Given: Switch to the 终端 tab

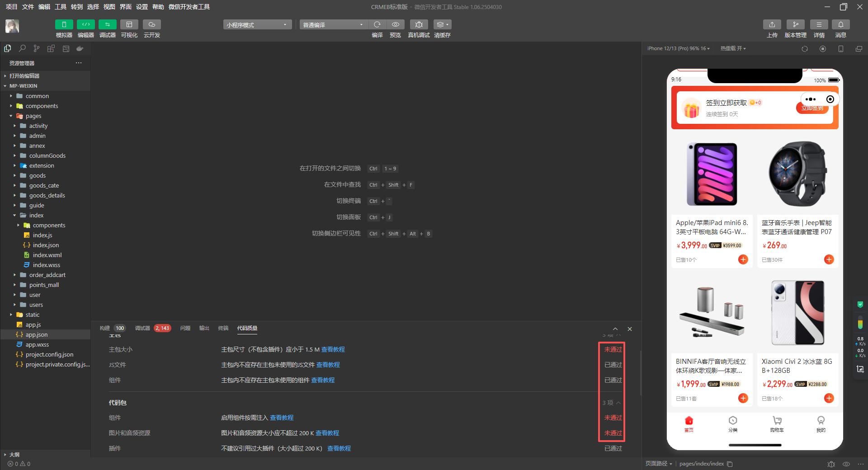Looking at the screenshot, I should point(223,328).
